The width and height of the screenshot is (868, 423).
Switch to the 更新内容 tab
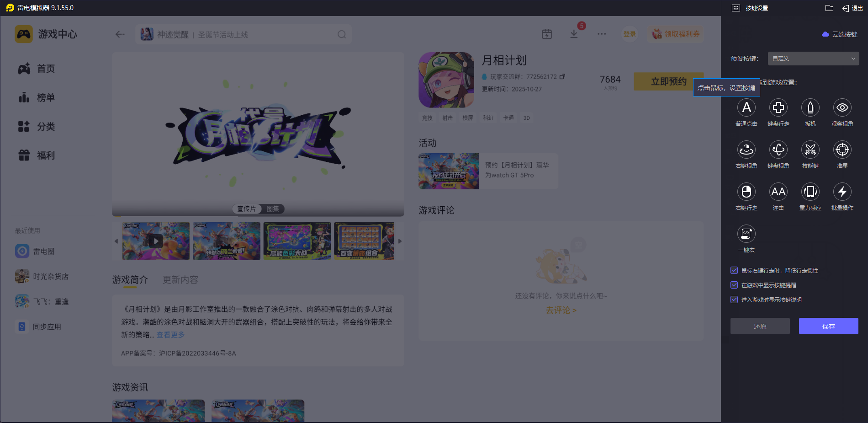point(180,280)
